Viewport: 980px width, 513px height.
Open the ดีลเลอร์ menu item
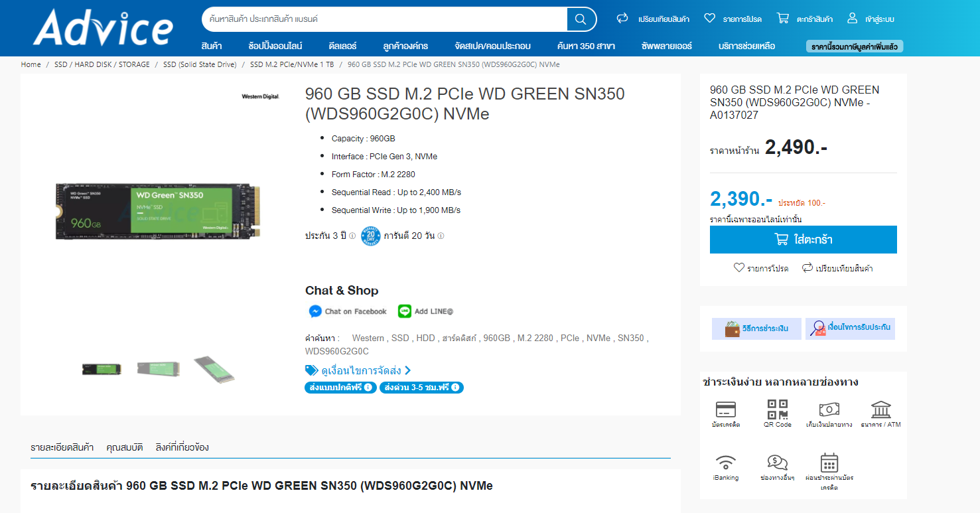342,46
